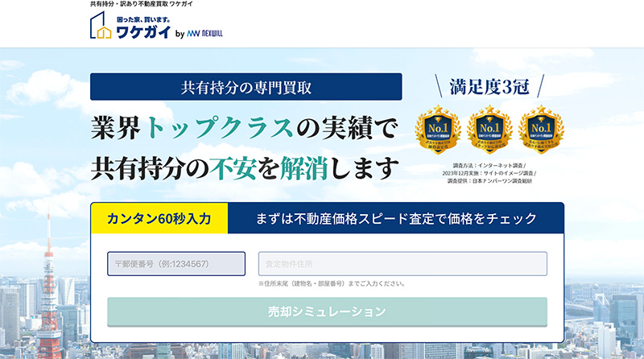
Task: Click the 調査提供：日本ナンバーワン調査総研 line
Action: [x=489, y=181]
